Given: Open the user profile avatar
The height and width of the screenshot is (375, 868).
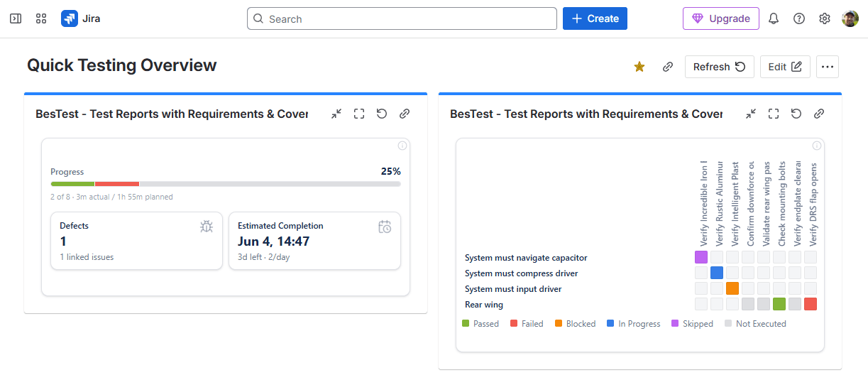Looking at the screenshot, I should click(x=850, y=18).
